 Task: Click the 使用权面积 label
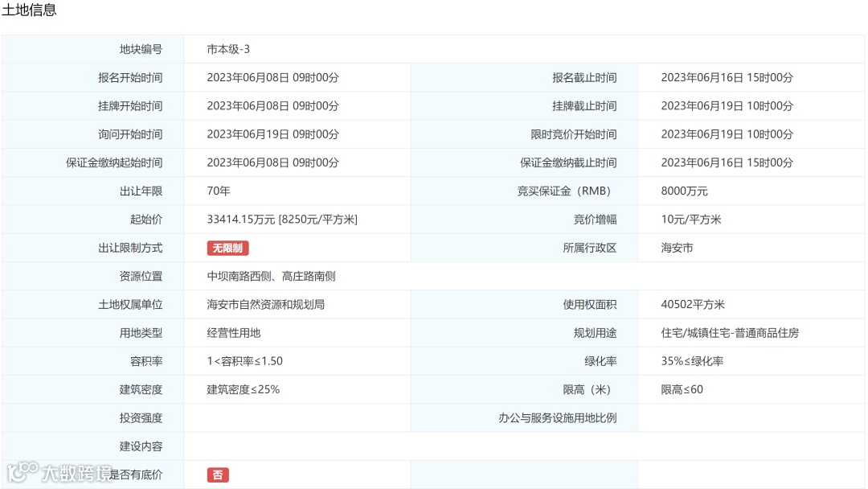(x=590, y=305)
